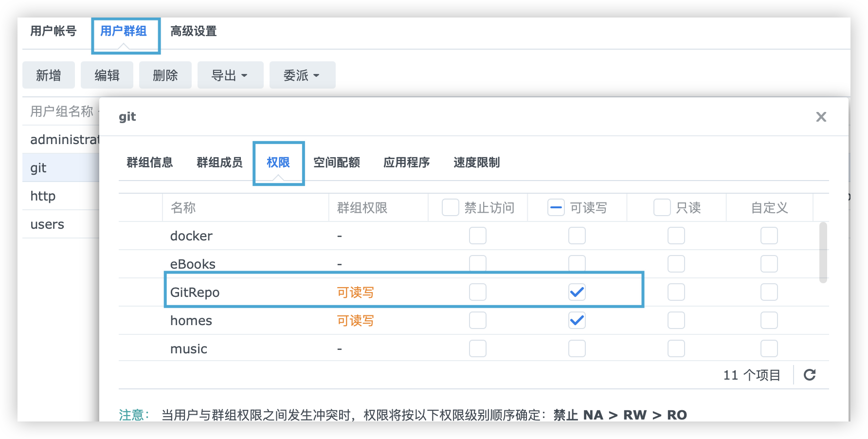Switch to the 用户帐号 tab
This screenshot has height=439, width=868.
(54, 31)
